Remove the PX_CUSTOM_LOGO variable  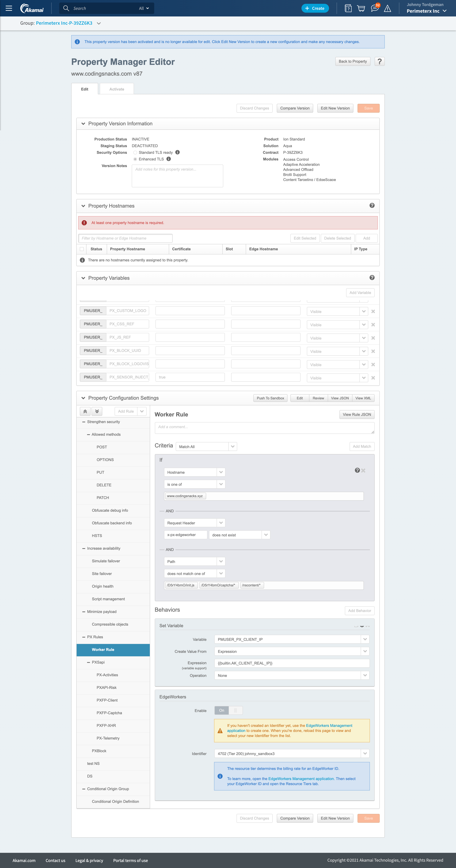tap(373, 311)
